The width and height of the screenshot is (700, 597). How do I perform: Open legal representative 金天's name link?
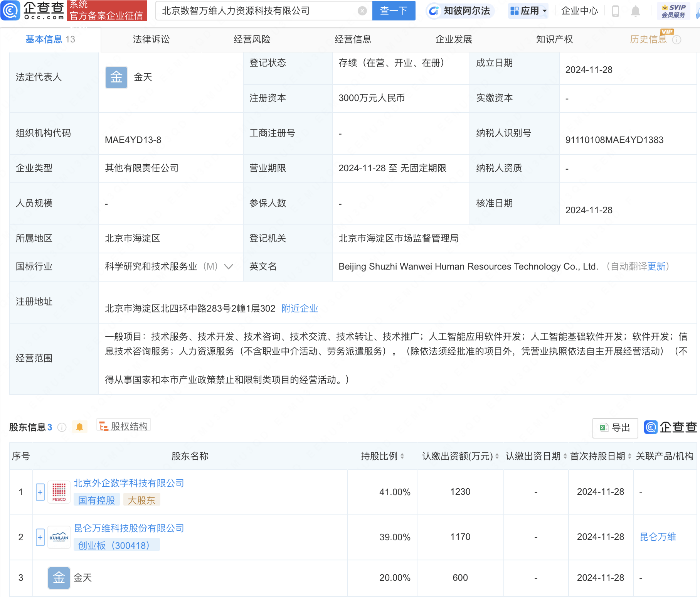point(143,77)
